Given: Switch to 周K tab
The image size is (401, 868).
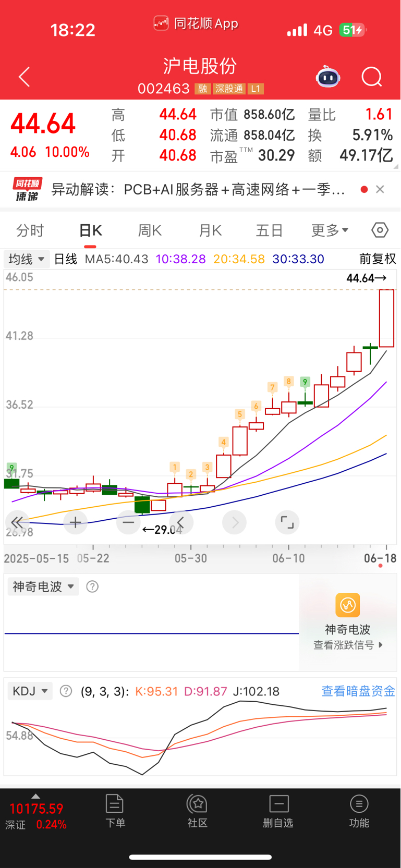Looking at the screenshot, I should coord(150,230).
